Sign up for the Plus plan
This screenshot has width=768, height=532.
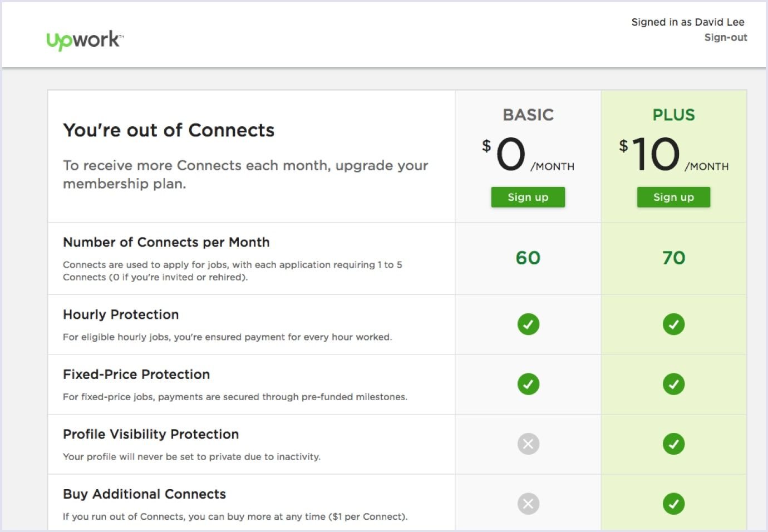673,197
